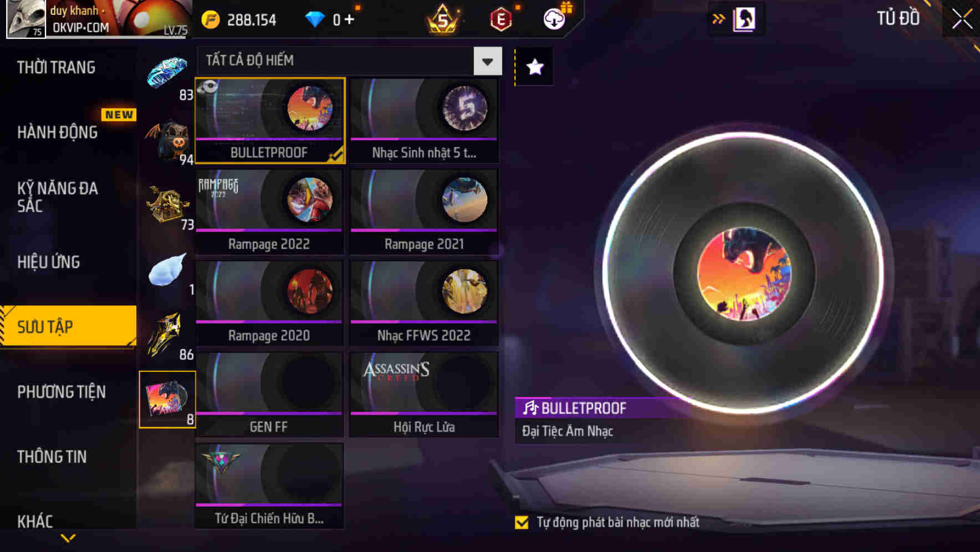The height and width of the screenshot is (552, 980).
Task: Open the character profile shortcut icon
Action: click(744, 19)
